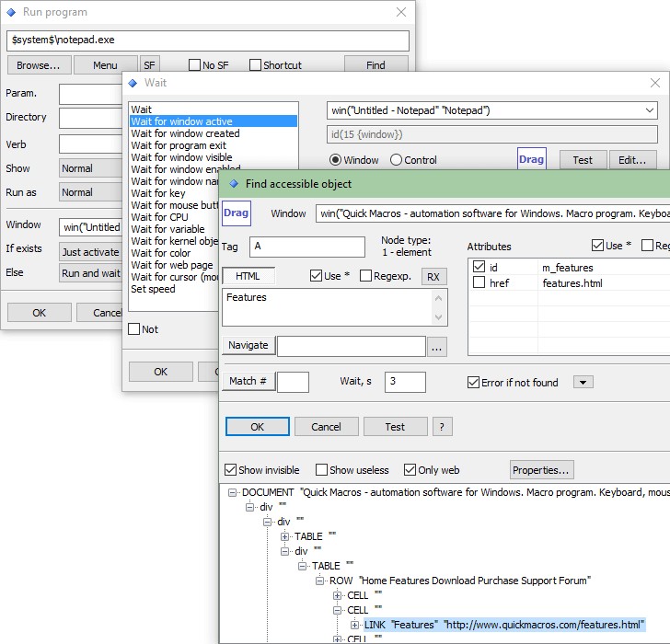This screenshot has height=644, width=670.
Task: Uncheck the Show invisible checkbox
Action: pos(231,470)
